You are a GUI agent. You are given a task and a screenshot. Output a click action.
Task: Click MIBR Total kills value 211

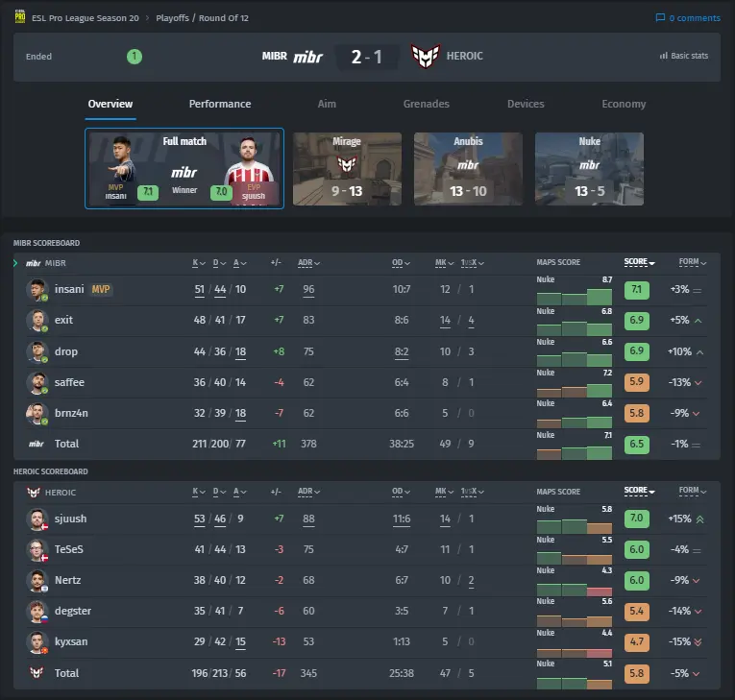tap(200, 444)
